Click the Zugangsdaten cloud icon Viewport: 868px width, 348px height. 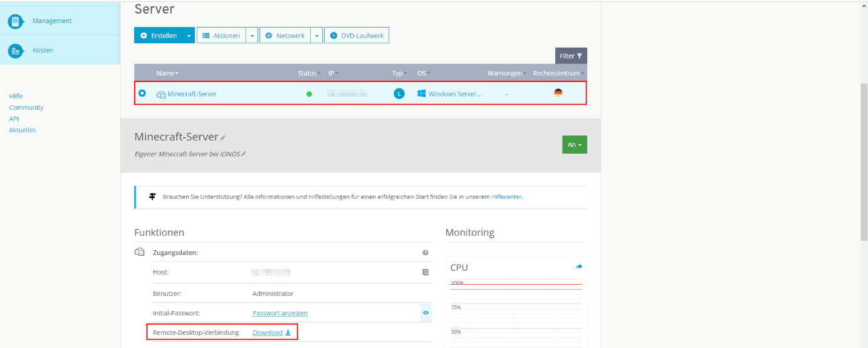tap(140, 252)
